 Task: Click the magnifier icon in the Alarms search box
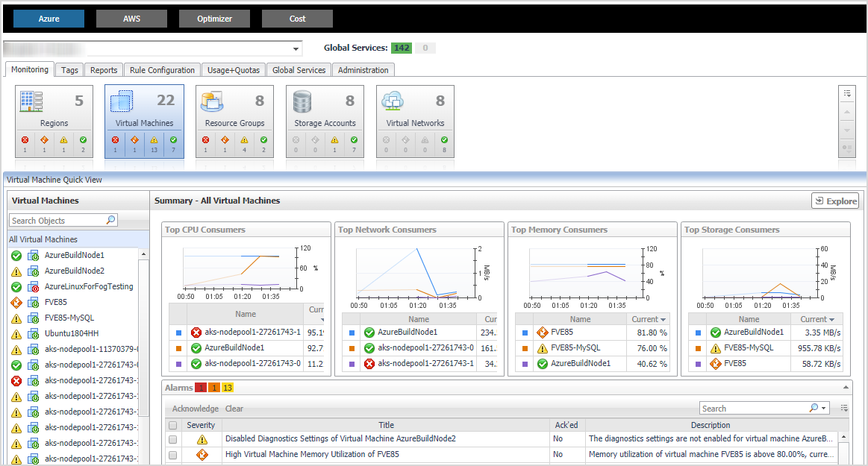pos(814,408)
